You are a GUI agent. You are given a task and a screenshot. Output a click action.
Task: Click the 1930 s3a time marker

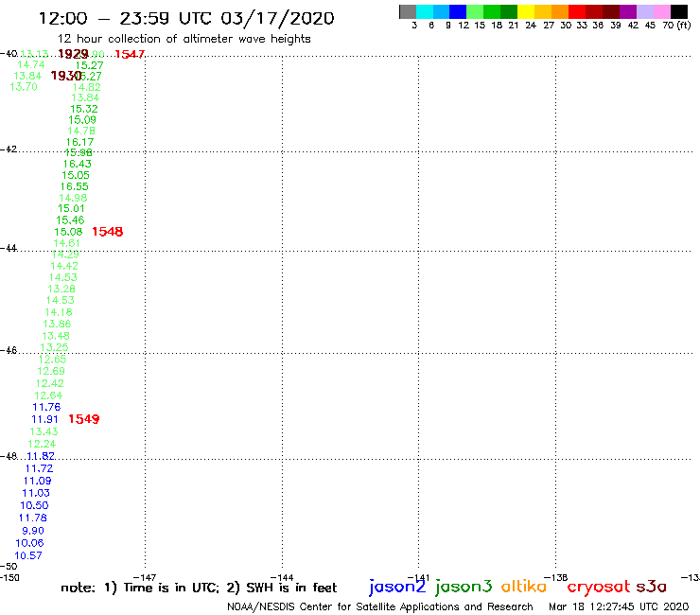(x=65, y=76)
